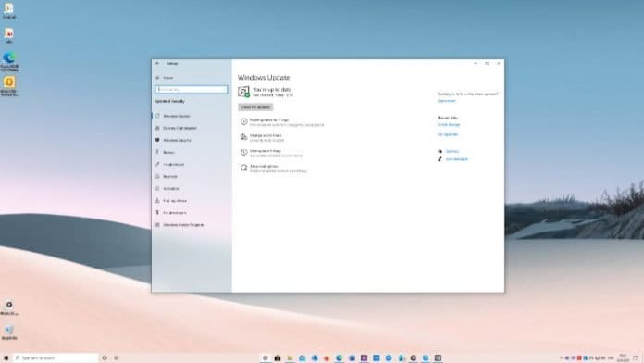Open Task View on the taskbar
Viewport: 644px width, 363px height.
(117, 358)
